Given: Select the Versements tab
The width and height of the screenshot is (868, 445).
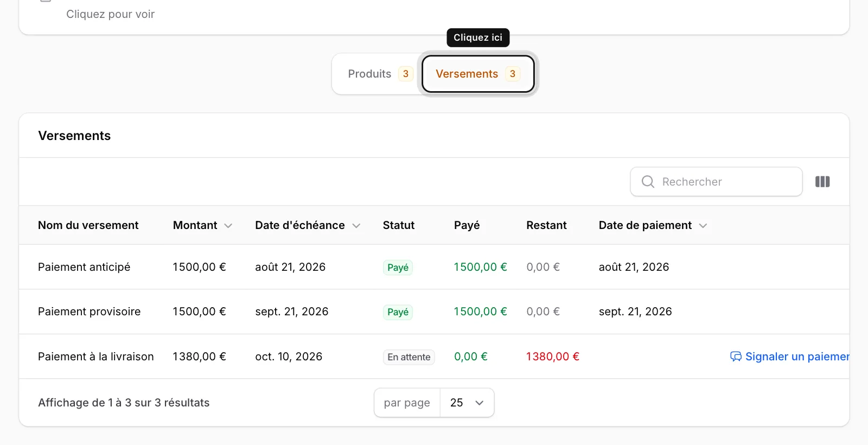Looking at the screenshot, I should pos(478,74).
